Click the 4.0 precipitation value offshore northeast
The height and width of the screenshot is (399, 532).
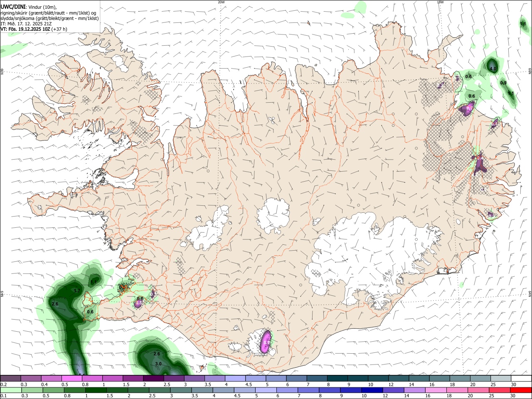[x=493, y=69]
